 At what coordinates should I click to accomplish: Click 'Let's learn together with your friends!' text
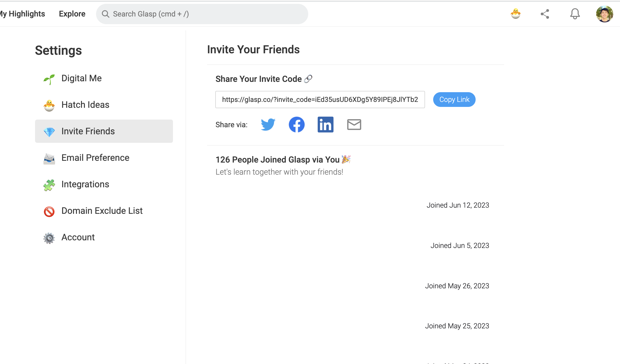pyautogui.click(x=279, y=172)
